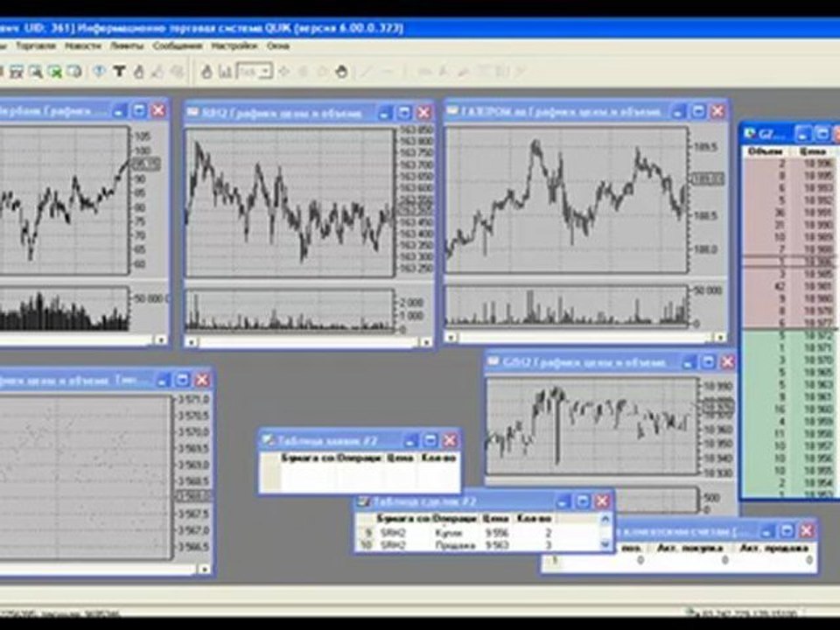Click the right scroll arrow under the ГАЗПРОМ chart
Viewport: 840px width, 630px height.
(x=720, y=338)
